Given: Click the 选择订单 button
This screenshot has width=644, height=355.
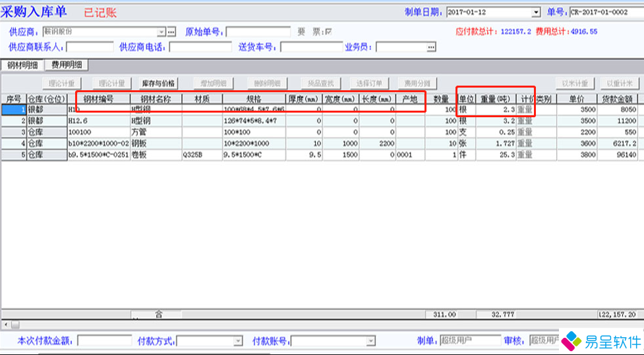Looking at the screenshot, I should (x=369, y=83).
